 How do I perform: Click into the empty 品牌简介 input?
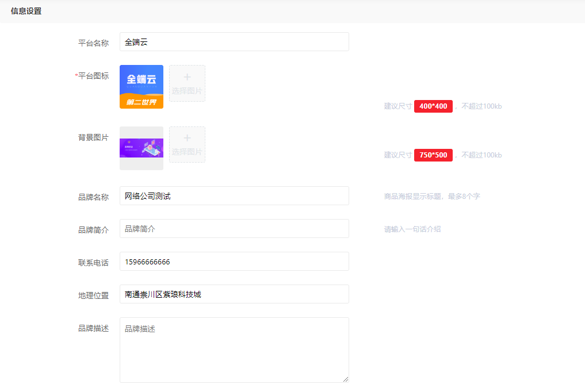pyautogui.click(x=234, y=229)
